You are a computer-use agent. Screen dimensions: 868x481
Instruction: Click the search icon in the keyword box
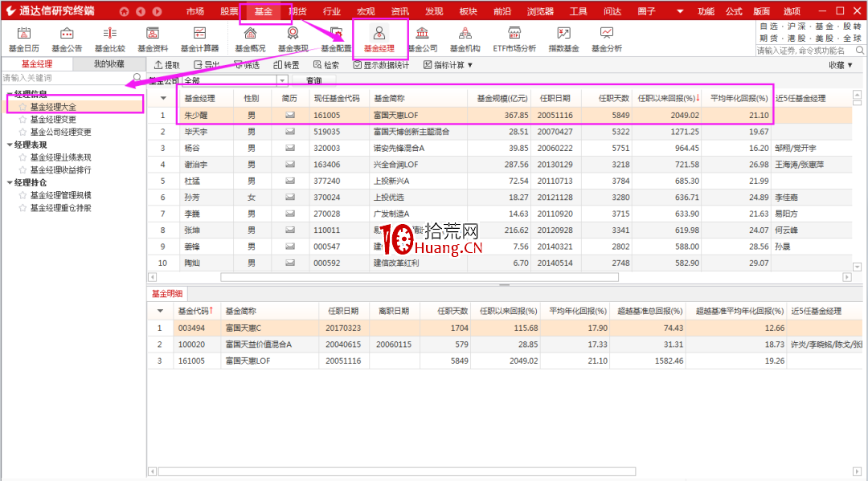tap(137, 77)
